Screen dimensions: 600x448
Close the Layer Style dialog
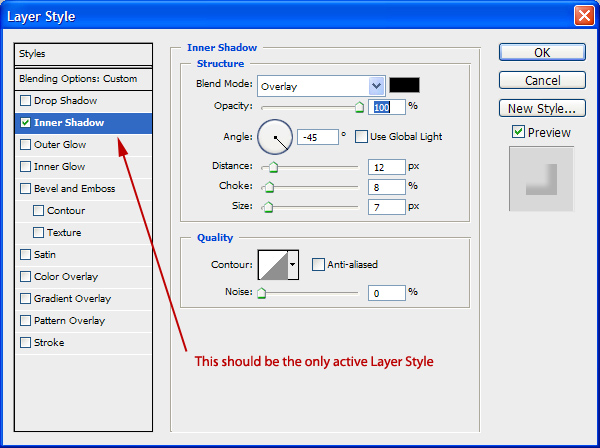click(x=583, y=16)
